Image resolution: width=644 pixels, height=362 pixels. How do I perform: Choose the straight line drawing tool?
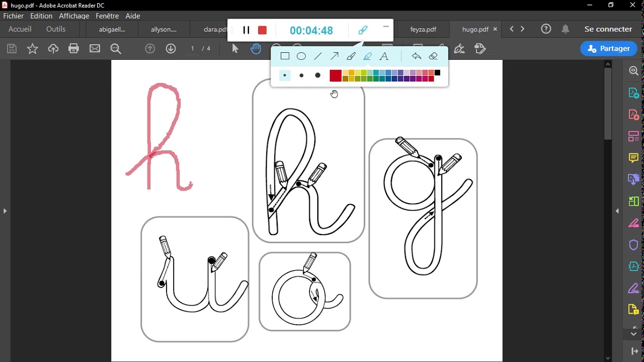(x=318, y=56)
